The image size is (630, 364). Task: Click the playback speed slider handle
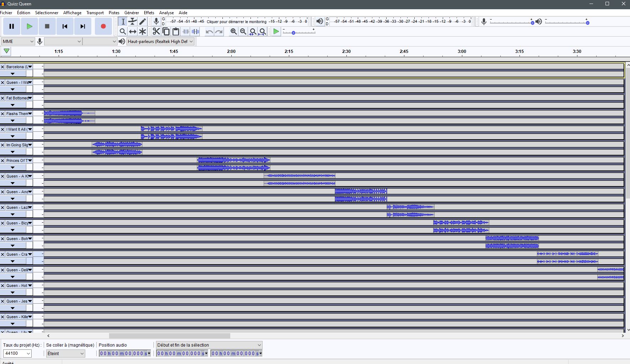294,33
